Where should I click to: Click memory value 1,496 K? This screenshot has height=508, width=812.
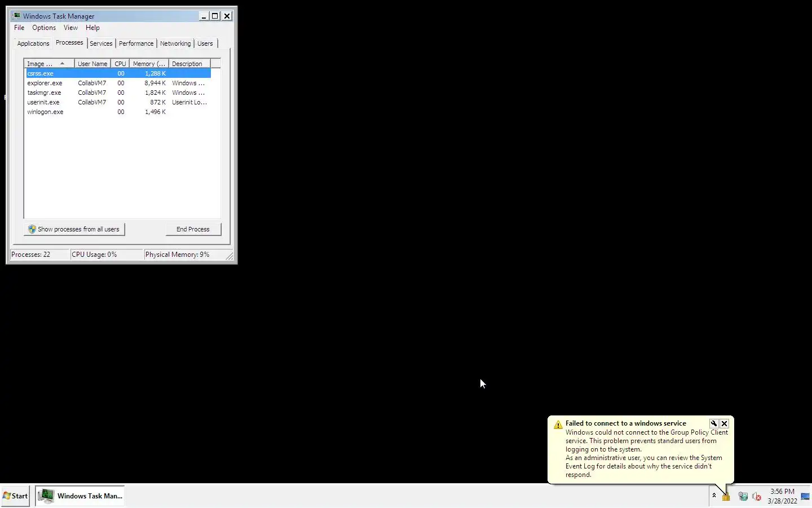click(155, 112)
